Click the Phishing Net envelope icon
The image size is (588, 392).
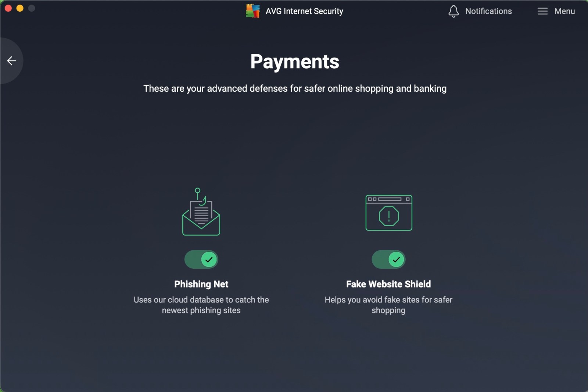201,212
